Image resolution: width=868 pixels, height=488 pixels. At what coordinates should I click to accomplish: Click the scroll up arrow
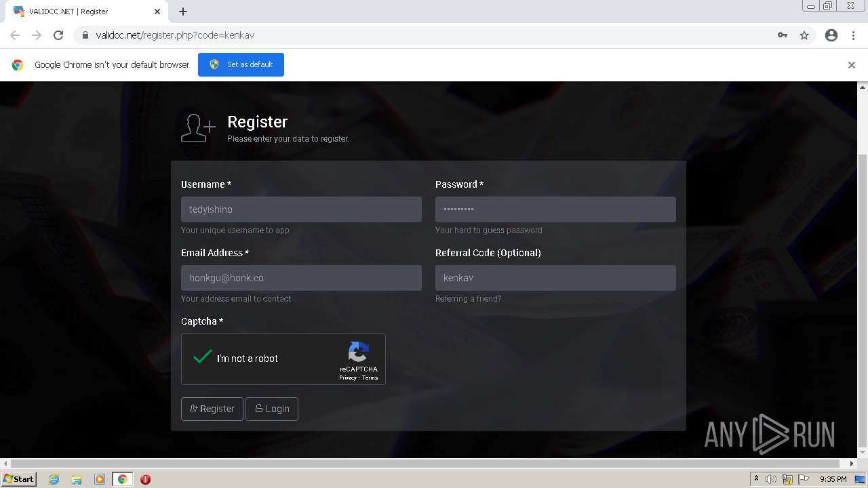point(863,87)
